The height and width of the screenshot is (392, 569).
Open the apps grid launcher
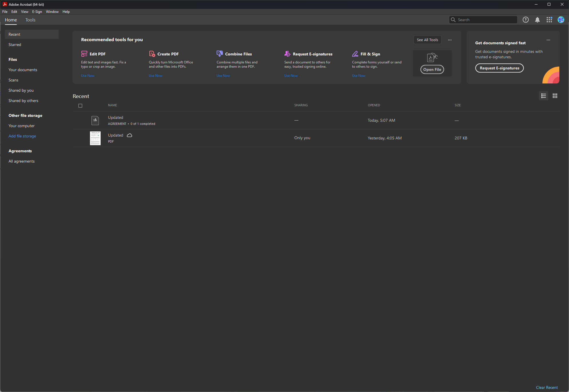pyautogui.click(x=549, y=20)
